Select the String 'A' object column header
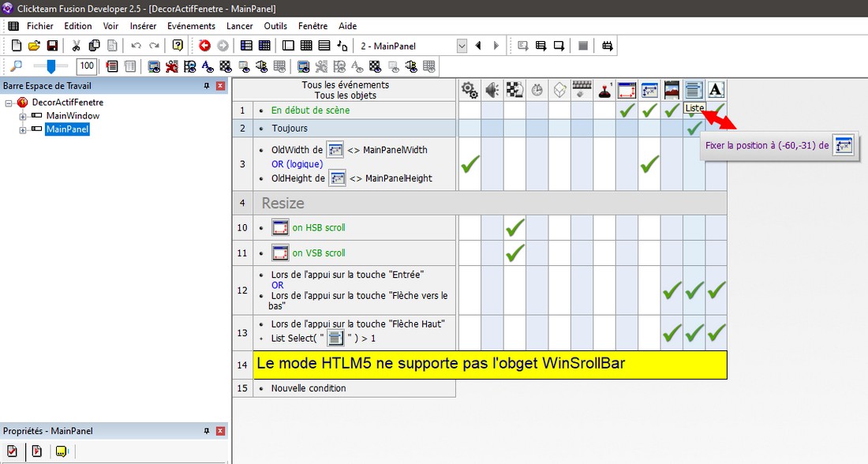 pos(716,90)
